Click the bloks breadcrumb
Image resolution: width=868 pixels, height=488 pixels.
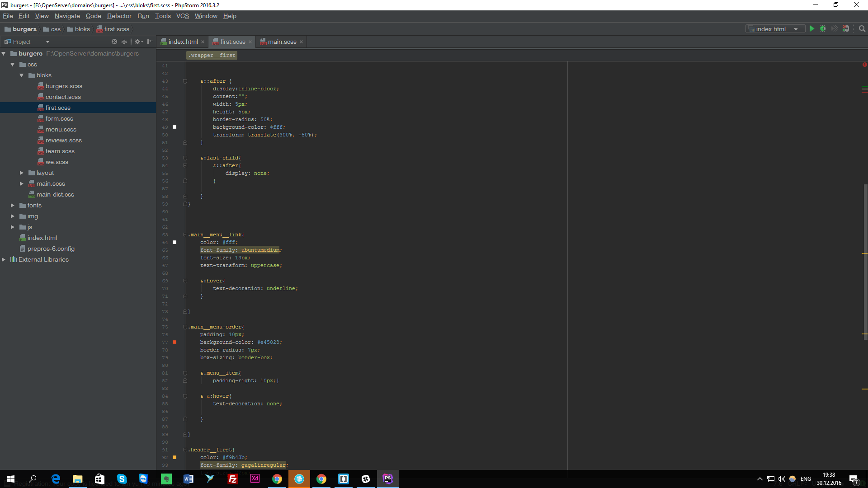pyautogui.click(x=78, y=29)
